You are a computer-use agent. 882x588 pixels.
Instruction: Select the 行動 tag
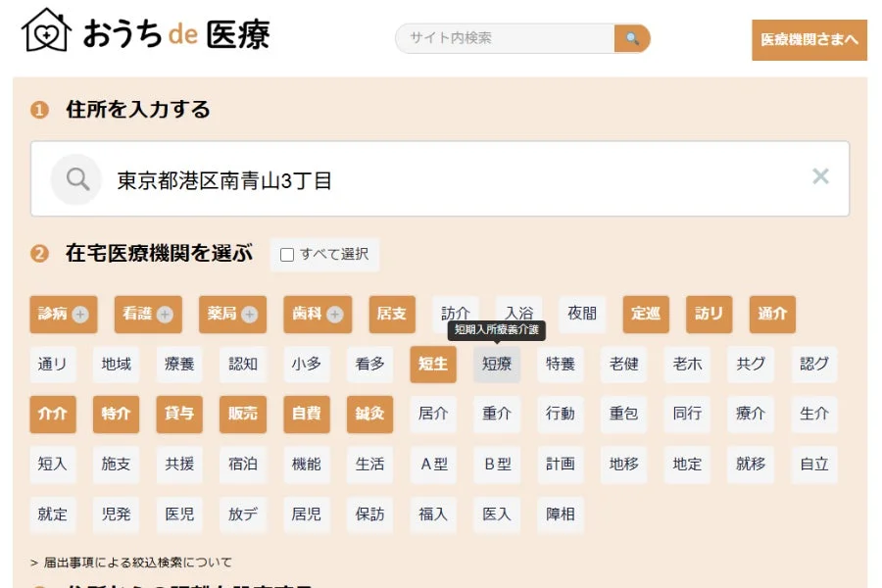[561, 415]
